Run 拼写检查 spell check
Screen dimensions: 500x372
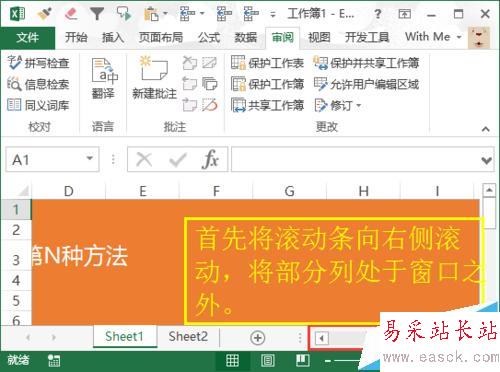tap(38, 63)
